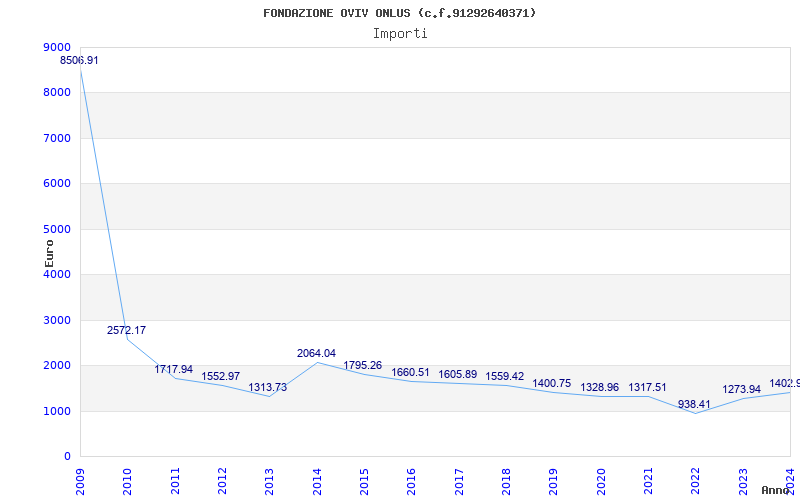
Task: Click the Euro y-axis title
Action: pos(49,252)
